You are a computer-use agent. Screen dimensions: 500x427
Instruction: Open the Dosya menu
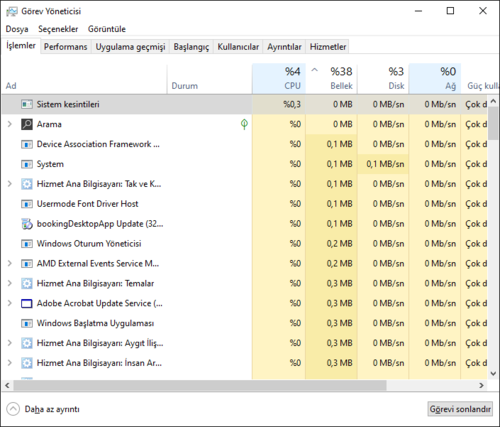pos(17,29)
